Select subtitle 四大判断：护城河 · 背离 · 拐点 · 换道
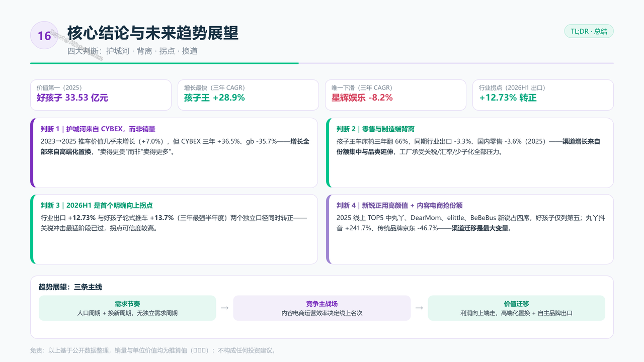 point(132,51)
